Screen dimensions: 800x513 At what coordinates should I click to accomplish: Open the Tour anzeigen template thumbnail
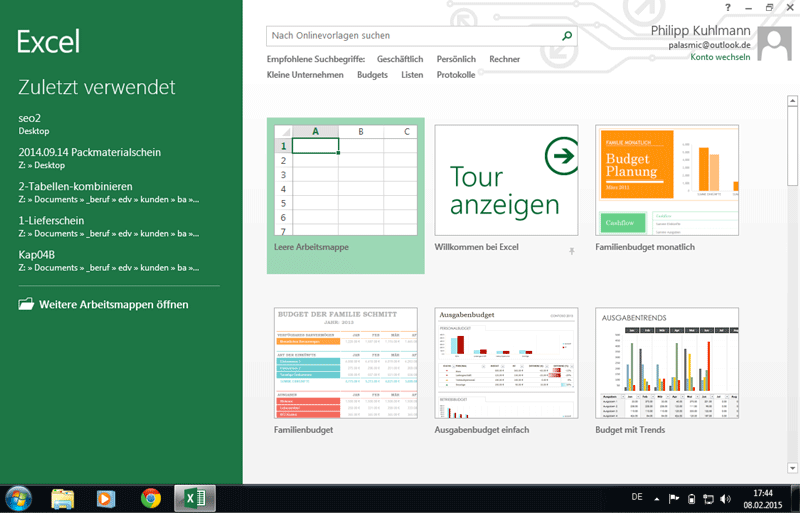pyautogui.click(x=506, y=180)
